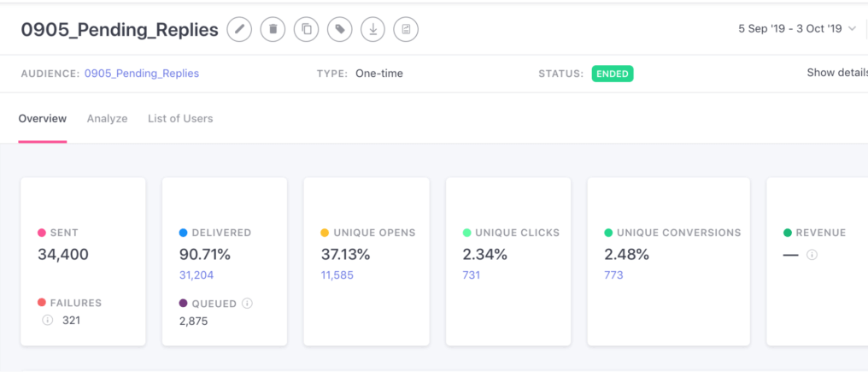Image resolution: width=868 pixels, height=372 pixels.
Task: Click the report document icon next to download
Action: [406, 30]
